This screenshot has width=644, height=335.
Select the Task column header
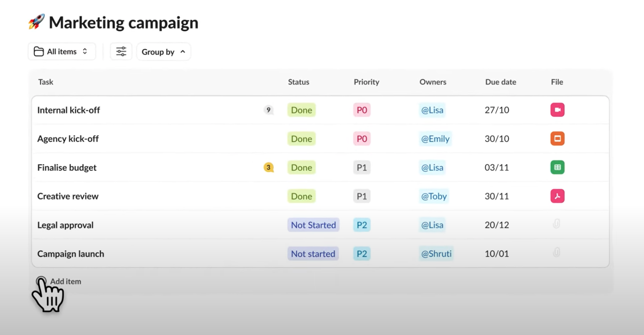(x=45, y=82)
